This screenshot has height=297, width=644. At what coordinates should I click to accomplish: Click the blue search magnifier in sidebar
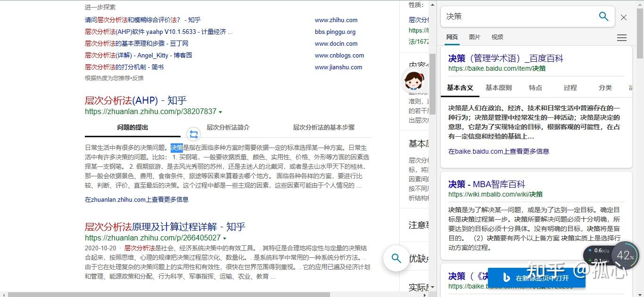pos(603,16)
